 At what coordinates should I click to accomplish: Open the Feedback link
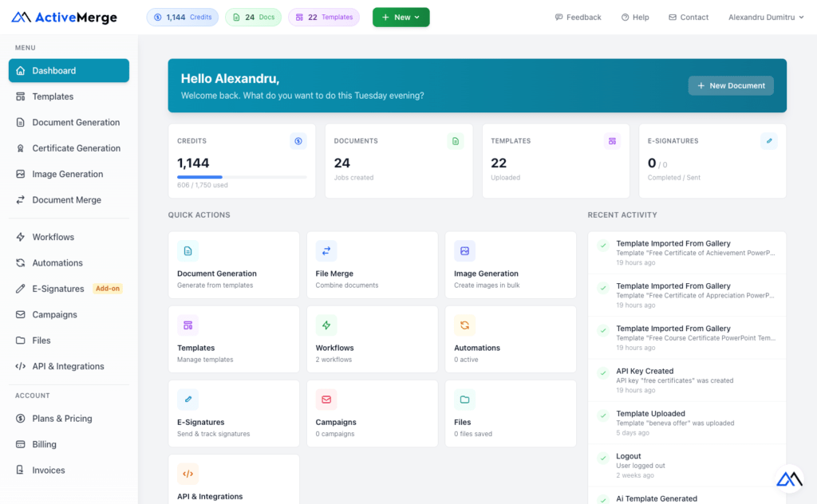(578, 18)
